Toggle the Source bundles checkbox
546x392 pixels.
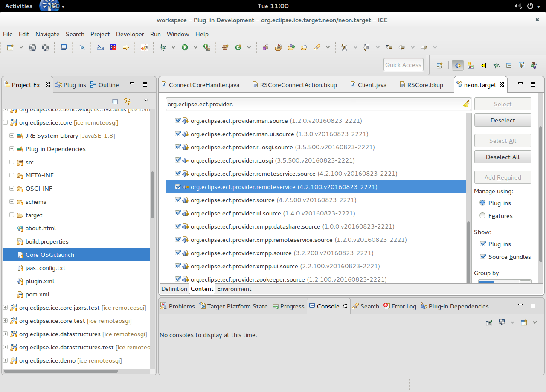483,257
